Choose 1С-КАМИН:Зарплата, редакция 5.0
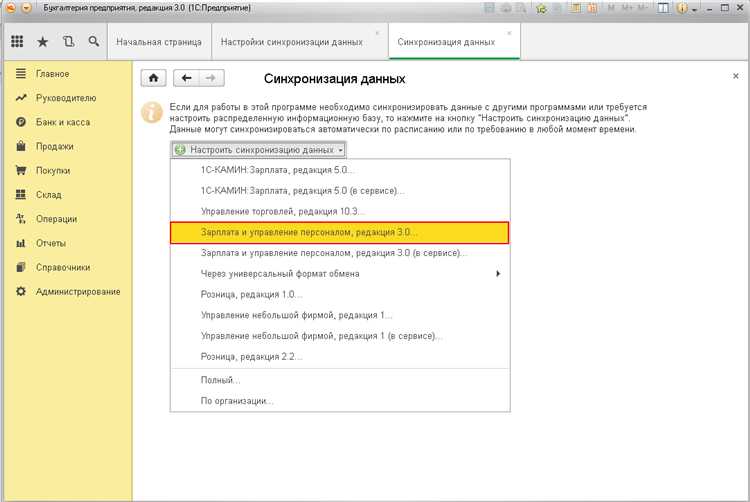The image size is (750, 502). 340,170
